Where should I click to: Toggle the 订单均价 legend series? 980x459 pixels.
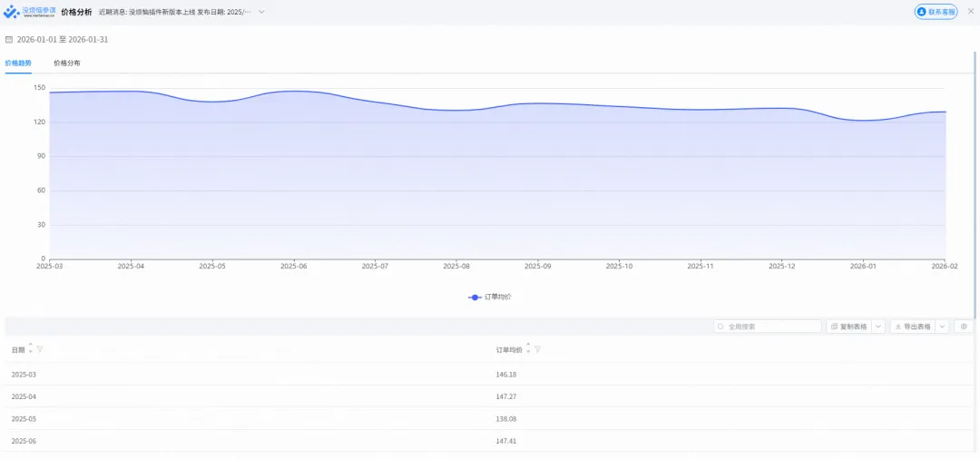click(x=490, y=298)
